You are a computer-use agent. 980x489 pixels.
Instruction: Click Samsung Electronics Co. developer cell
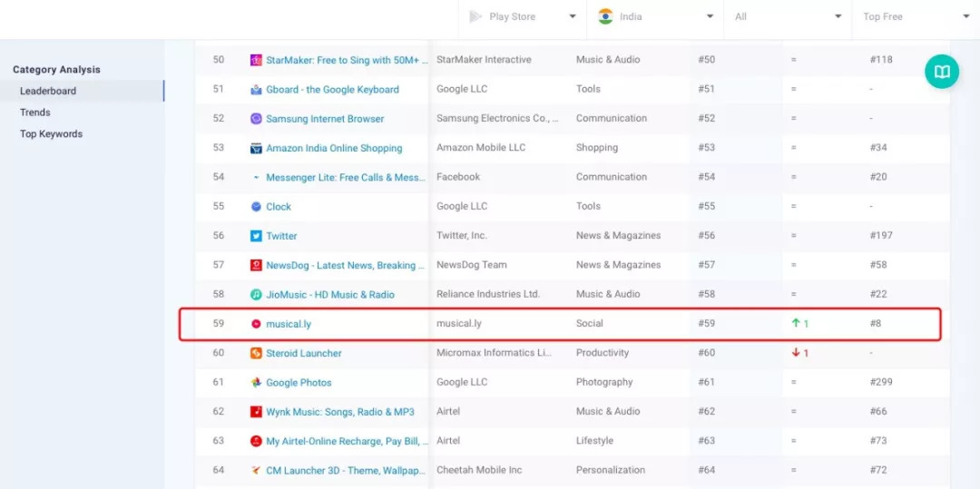click(497, 118)
